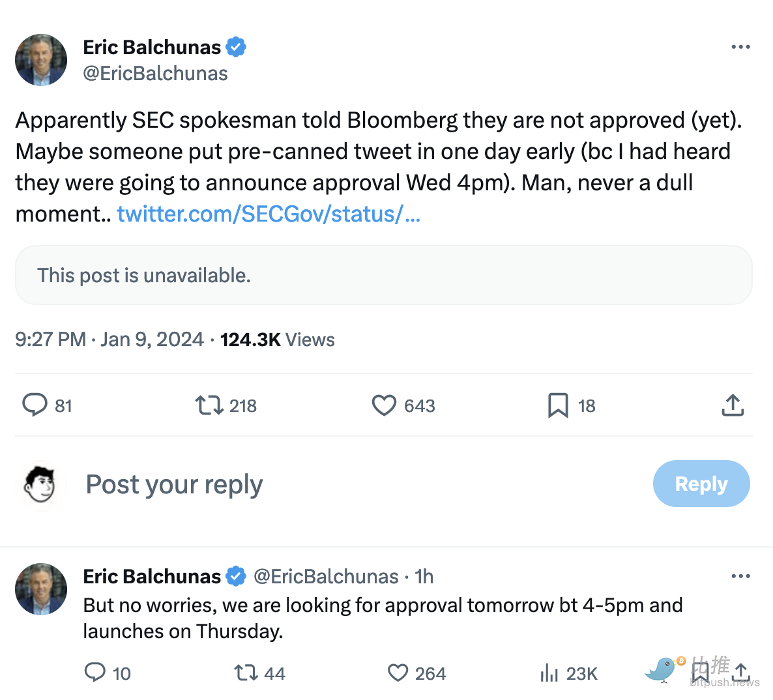Like the follow-up tweet with 264 likes

coord(398,672)
